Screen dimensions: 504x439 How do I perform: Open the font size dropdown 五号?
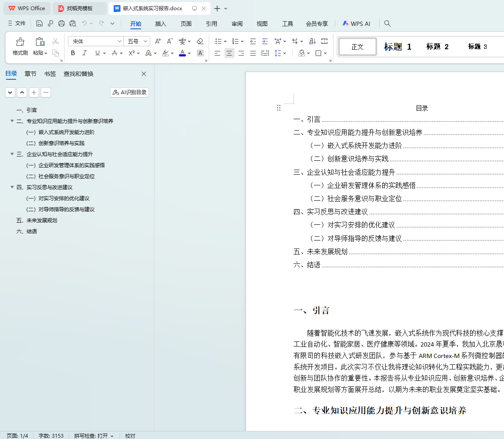click(x=145, y=41)
